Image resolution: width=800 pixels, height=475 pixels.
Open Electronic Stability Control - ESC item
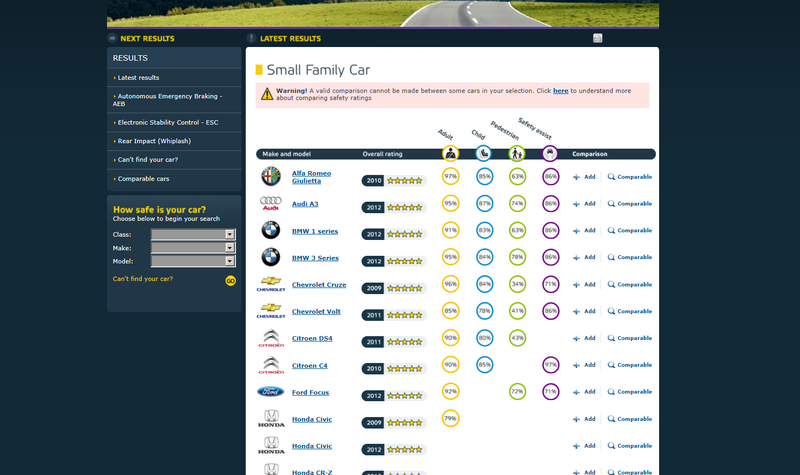167,122
